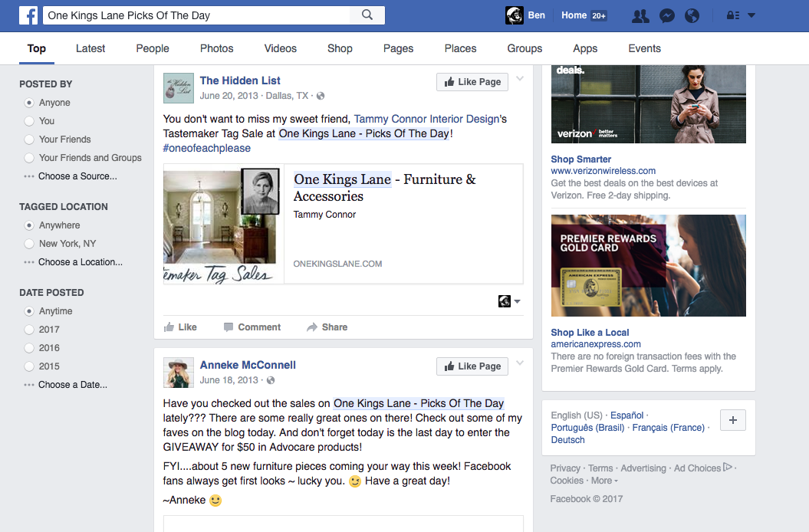Switch to the Apps tab
This screenshot has height=532, width=809.
click(585, 48)
